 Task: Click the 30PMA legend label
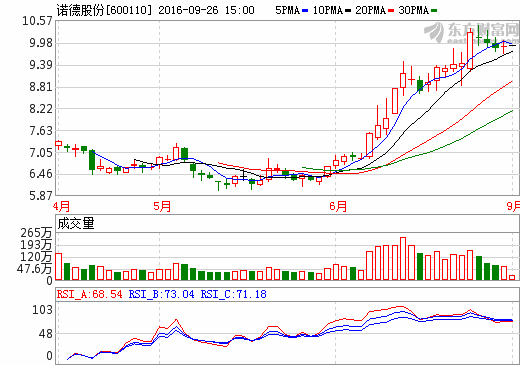[x=414, y=10]
